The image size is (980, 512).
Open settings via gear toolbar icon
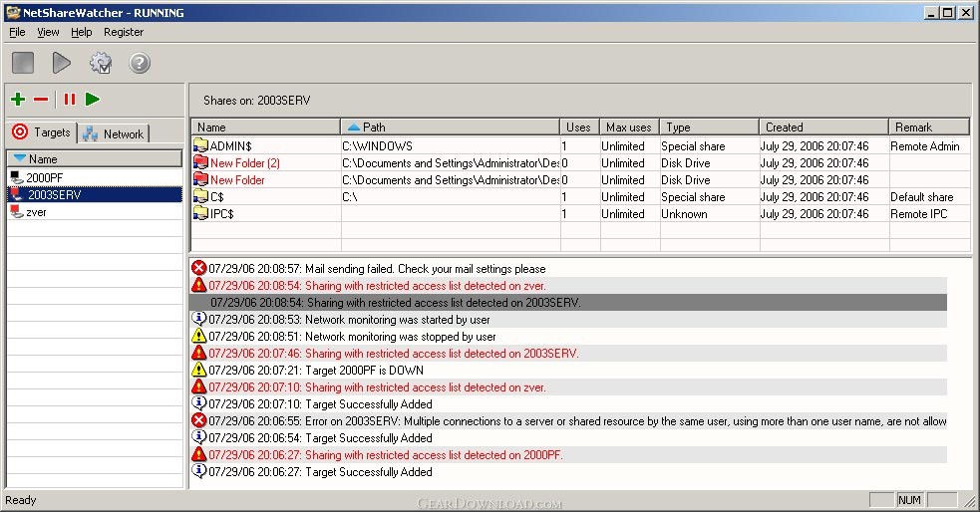[101, 63]
